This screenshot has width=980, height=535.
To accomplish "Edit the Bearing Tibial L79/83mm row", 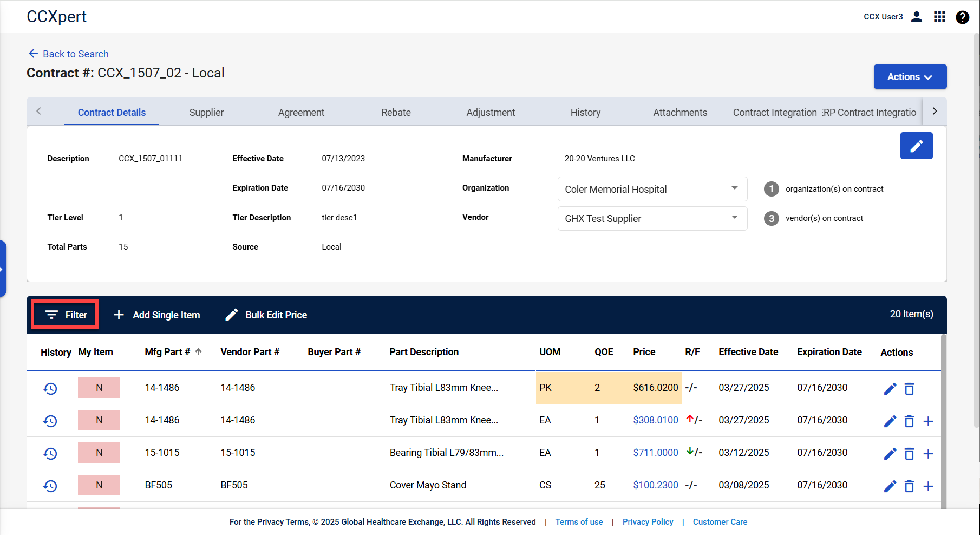I will click(890, 453).
